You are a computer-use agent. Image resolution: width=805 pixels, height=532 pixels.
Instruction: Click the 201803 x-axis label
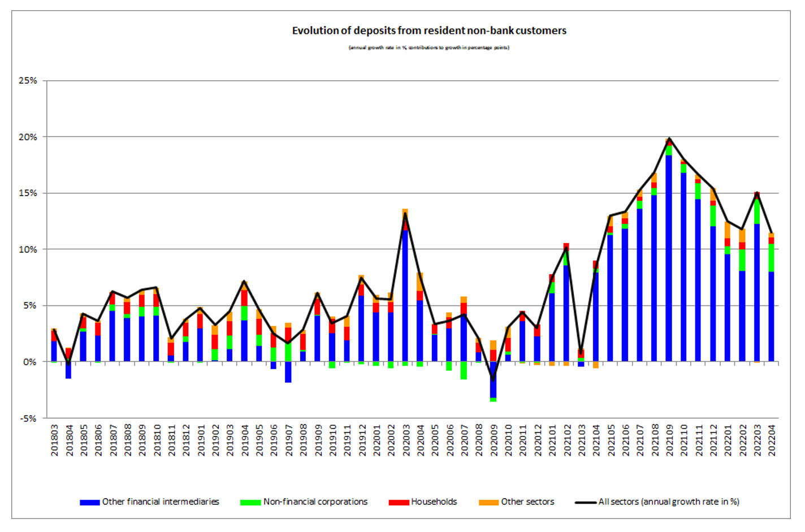pos(54,440)
